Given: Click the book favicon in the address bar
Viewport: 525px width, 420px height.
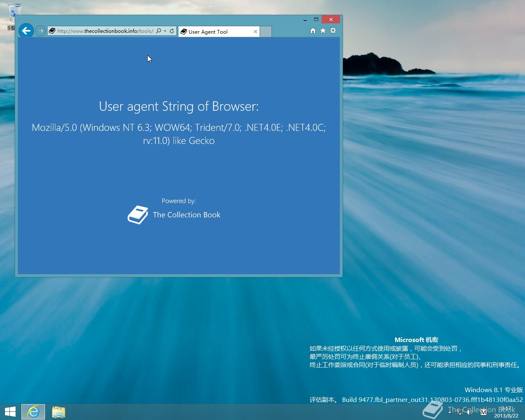Looking at the screenshot, I should tap(52, 31).
